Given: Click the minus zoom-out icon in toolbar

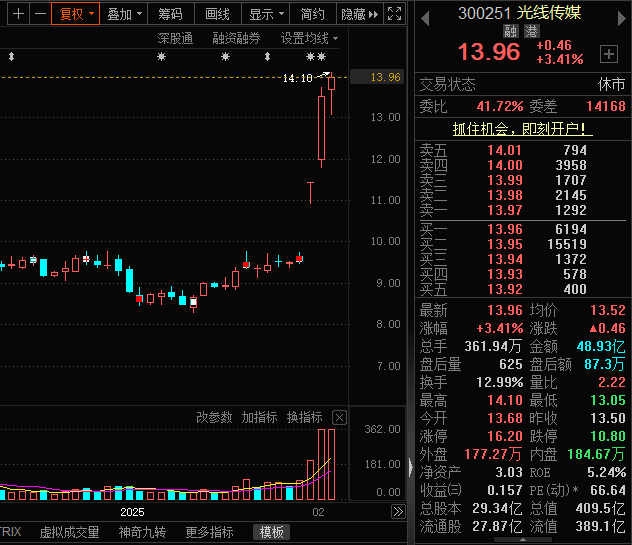Looking at the screenshot, I should point(39,14).
